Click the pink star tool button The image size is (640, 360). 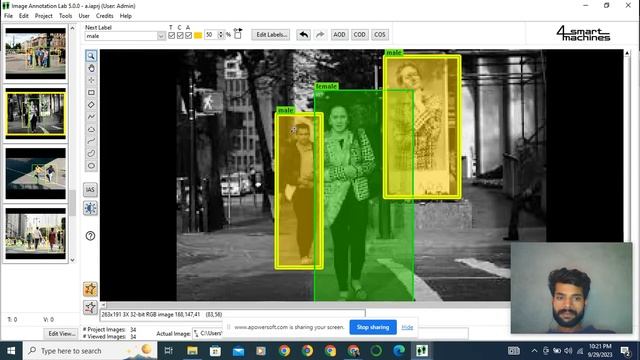[x=90, y=307]
